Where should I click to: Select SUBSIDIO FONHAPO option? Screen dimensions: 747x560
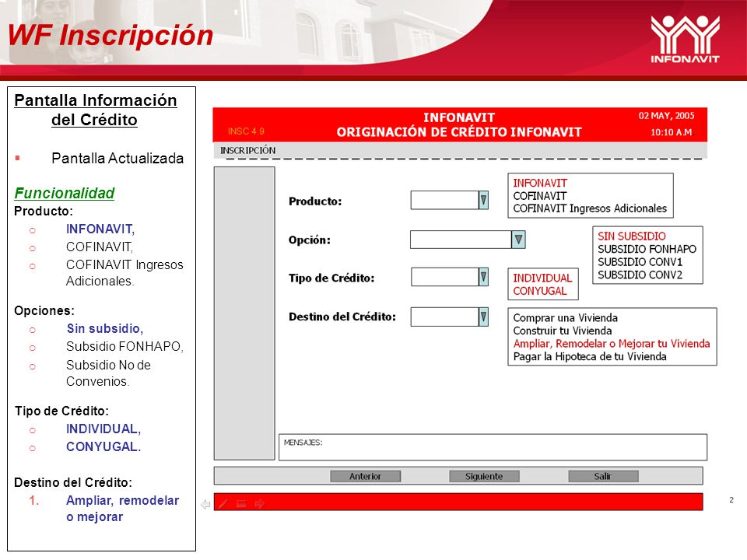pyautogui.click(x=647, y=249)
